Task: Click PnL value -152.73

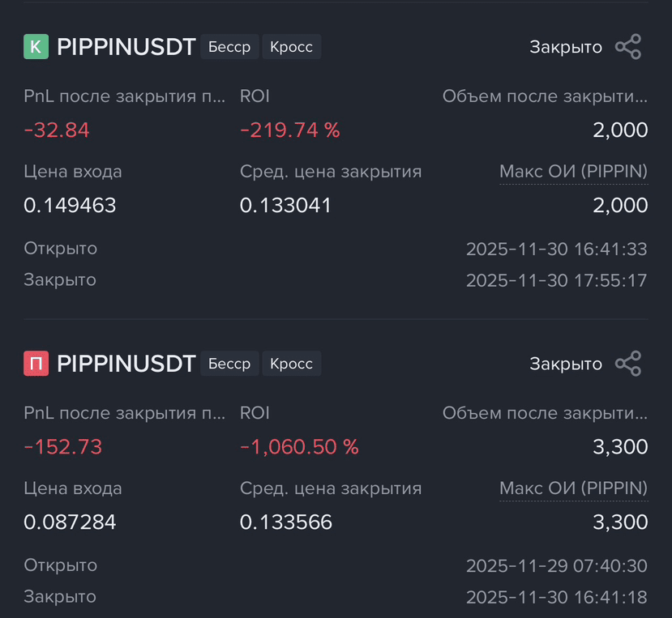Action: tap(63, 447)
